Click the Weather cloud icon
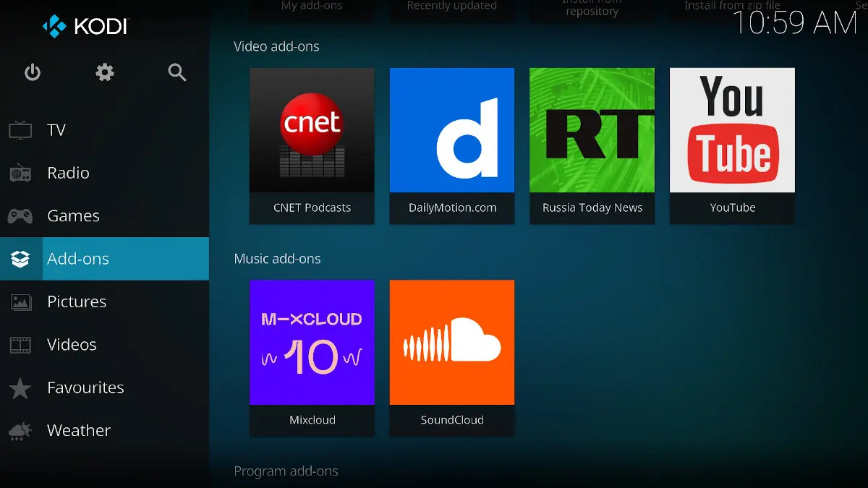The width and height of the screenshot is (868, 488). (20, 431)
